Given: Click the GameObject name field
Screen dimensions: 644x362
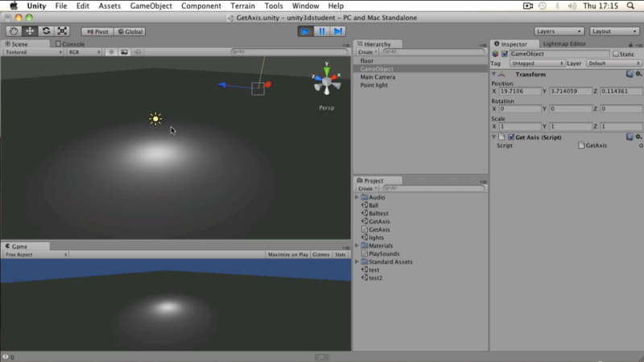Looking at the screenshot, I should tap(559, 54).
